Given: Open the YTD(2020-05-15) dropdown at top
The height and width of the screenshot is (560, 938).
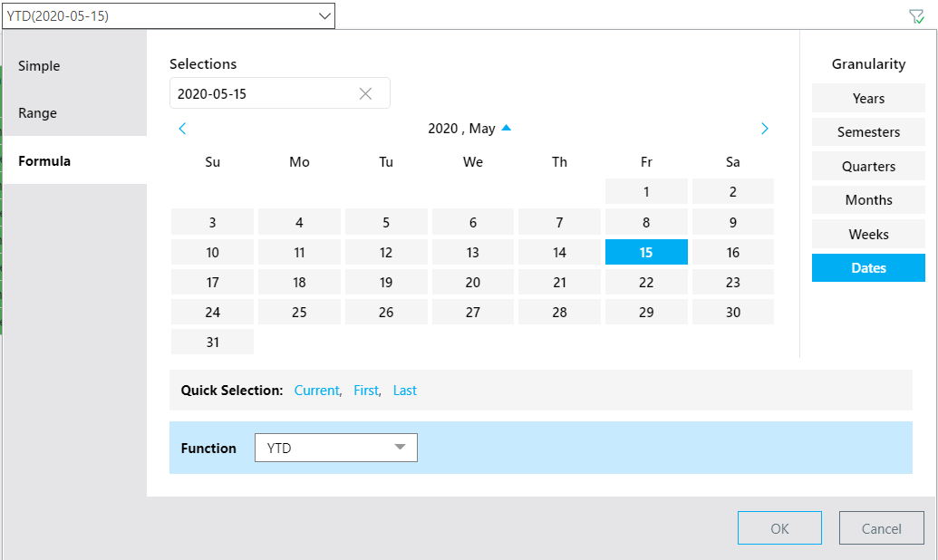Looking at the screenshot, I should pos(168,15).
